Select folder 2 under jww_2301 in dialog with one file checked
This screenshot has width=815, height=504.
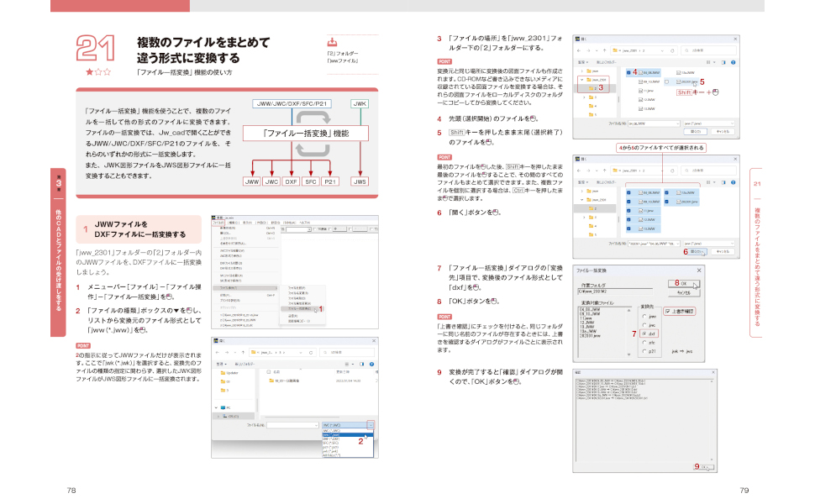(x=593, y=88)
